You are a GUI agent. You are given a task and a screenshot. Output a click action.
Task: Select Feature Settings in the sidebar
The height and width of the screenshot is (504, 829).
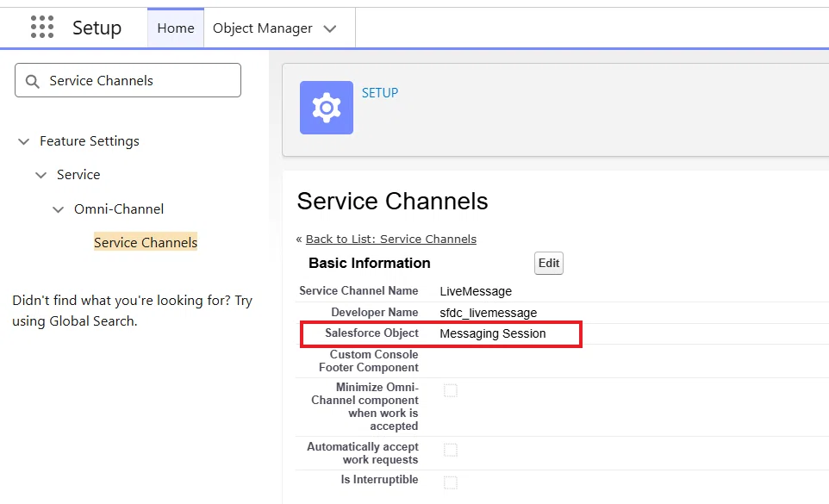point(90,141)
